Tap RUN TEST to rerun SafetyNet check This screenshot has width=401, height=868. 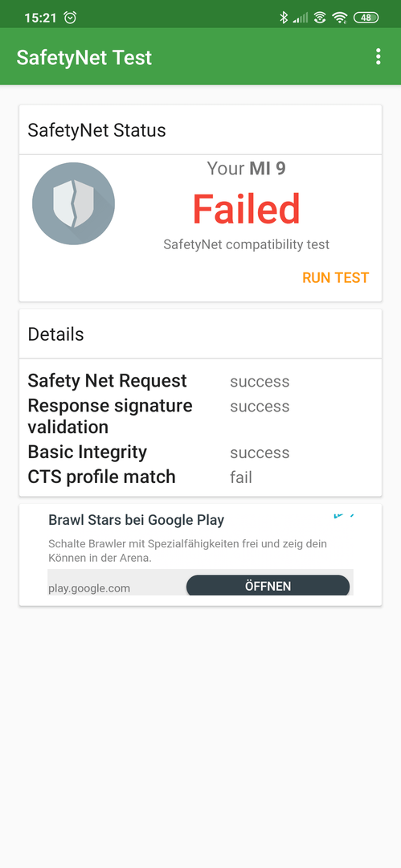[336, 277]
